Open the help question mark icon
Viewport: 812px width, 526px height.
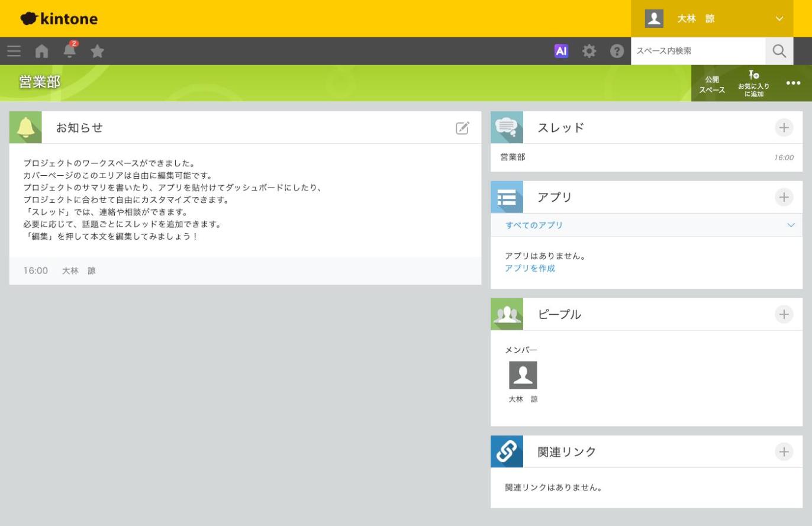[617, 51]
